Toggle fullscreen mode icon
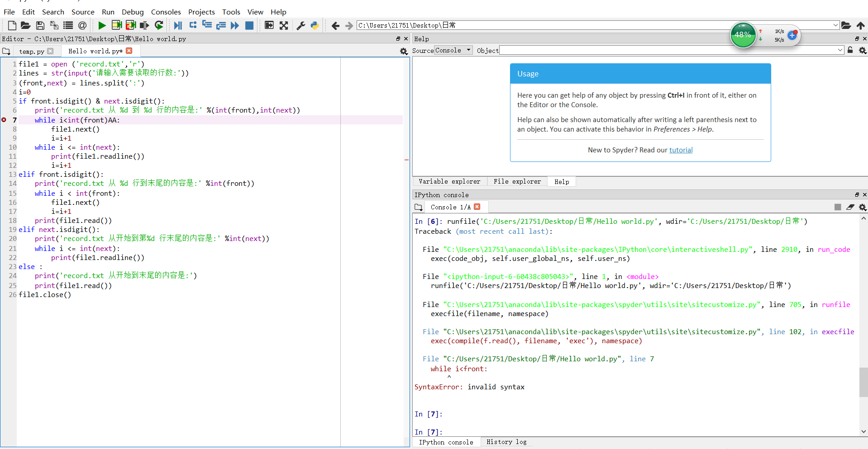 (284, 25)
